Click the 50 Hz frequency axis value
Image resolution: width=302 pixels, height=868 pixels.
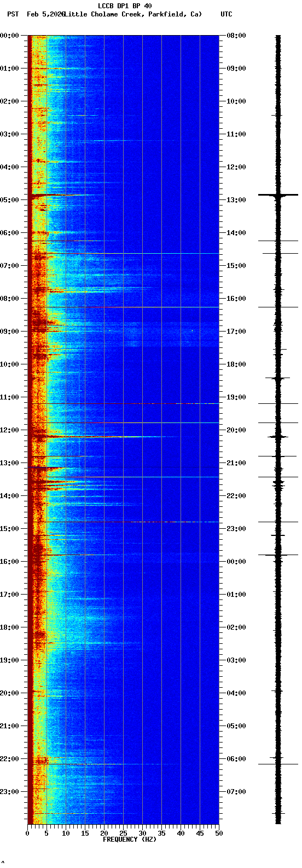click(x=219, y=833)
